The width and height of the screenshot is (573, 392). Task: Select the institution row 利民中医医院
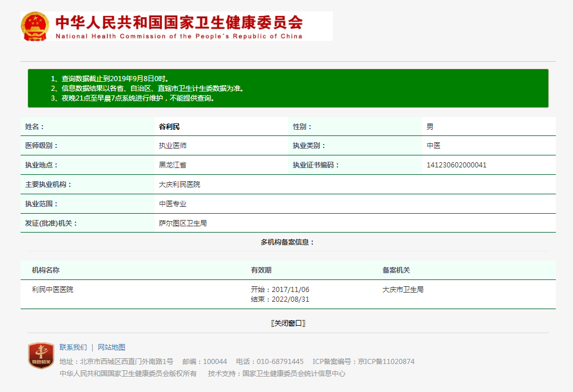53,290
